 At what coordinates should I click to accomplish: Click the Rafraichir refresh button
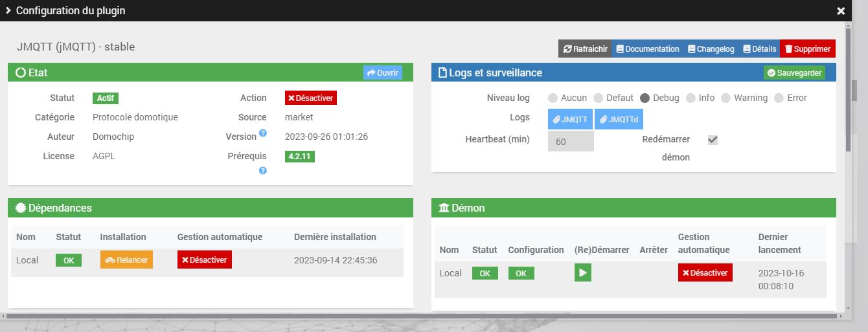[585, 49]
